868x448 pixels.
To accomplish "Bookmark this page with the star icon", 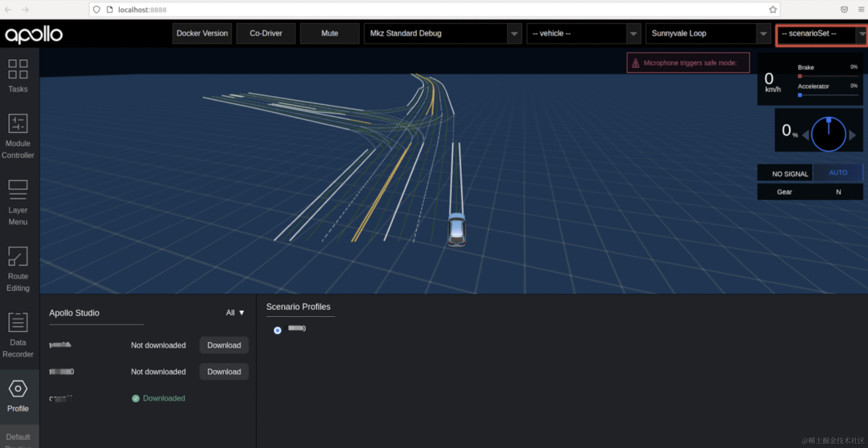I will coord(773,9).
